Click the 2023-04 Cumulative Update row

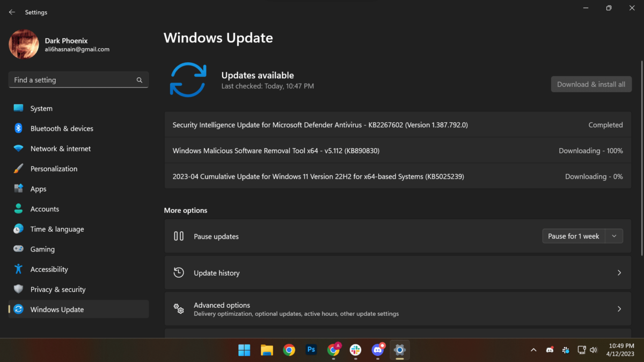[398, 176]
